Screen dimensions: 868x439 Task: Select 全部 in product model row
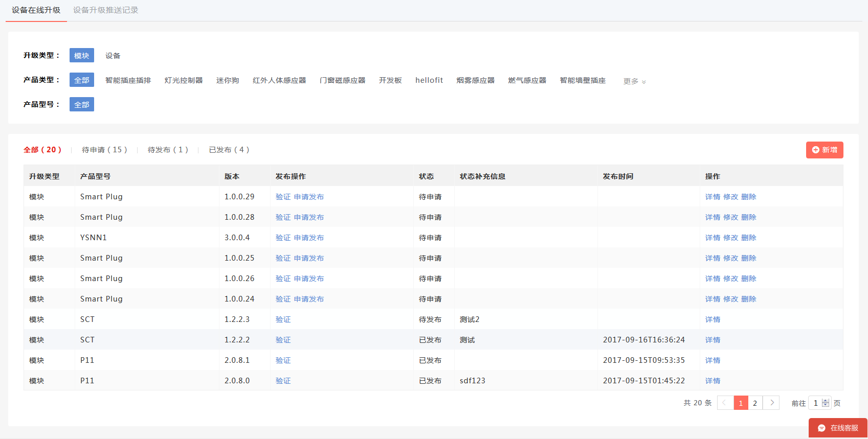tap(82, 104)
